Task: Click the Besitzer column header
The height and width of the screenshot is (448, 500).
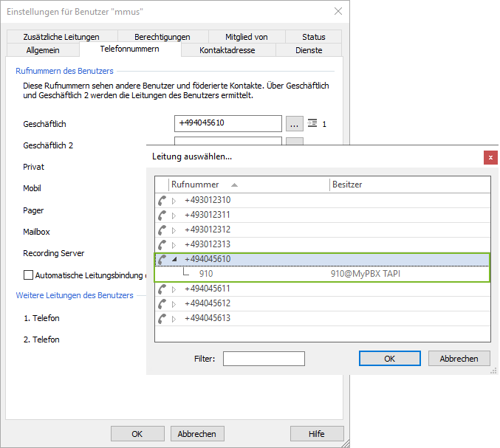Action: [x=347, y=185]
